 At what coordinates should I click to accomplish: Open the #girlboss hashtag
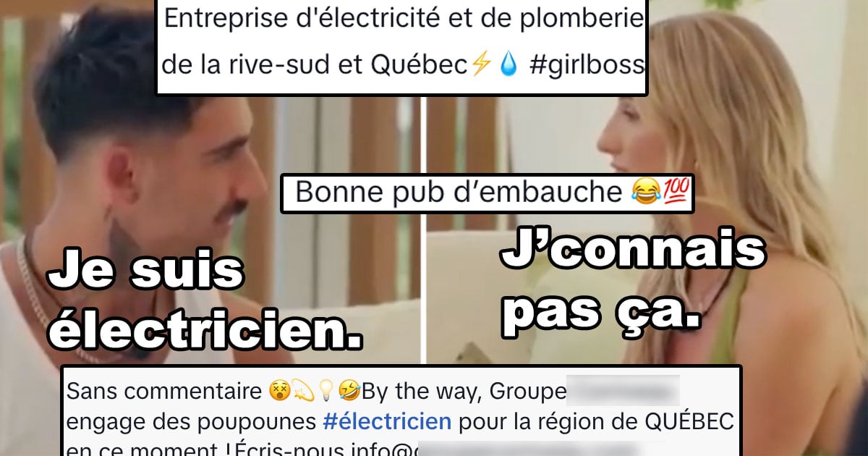[x=587, y=65]
